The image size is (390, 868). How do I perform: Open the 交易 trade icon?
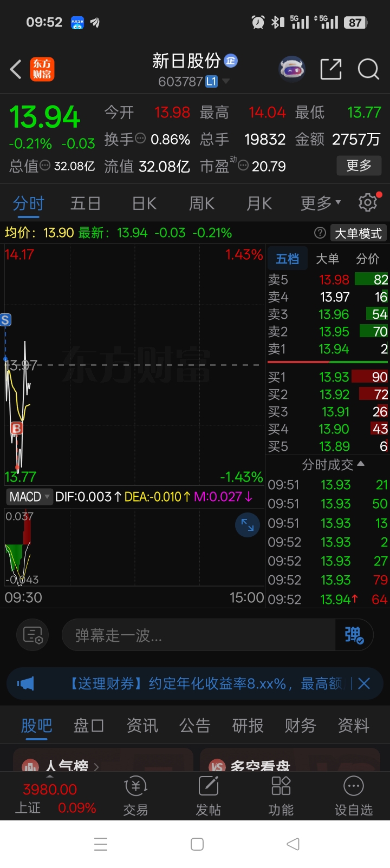tap(135, 795)
